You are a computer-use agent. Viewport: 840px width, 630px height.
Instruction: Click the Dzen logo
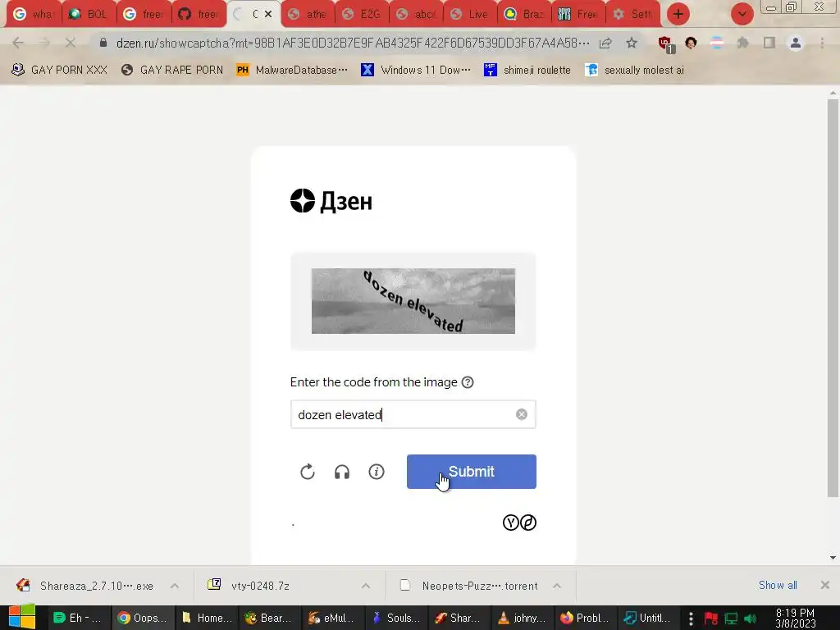[331, 202]
